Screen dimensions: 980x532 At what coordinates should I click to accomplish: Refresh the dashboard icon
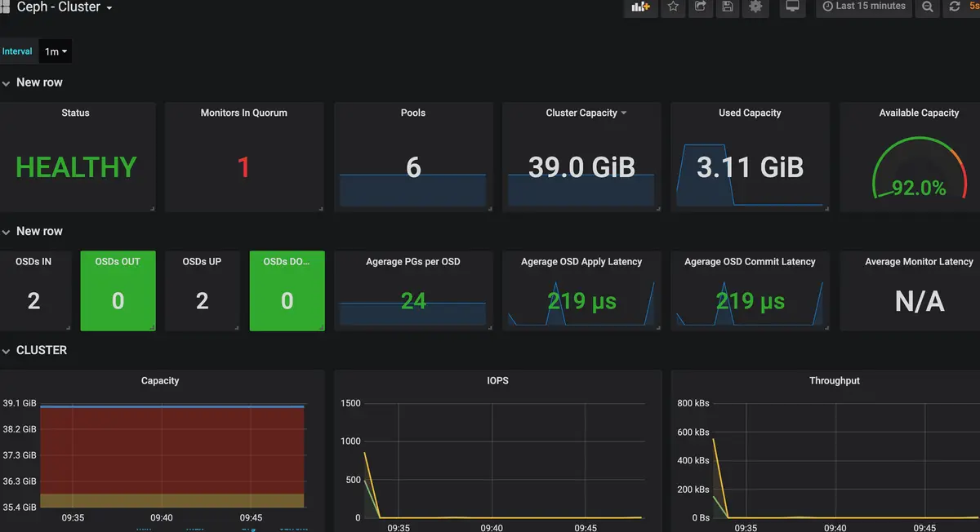coord(954,7)
